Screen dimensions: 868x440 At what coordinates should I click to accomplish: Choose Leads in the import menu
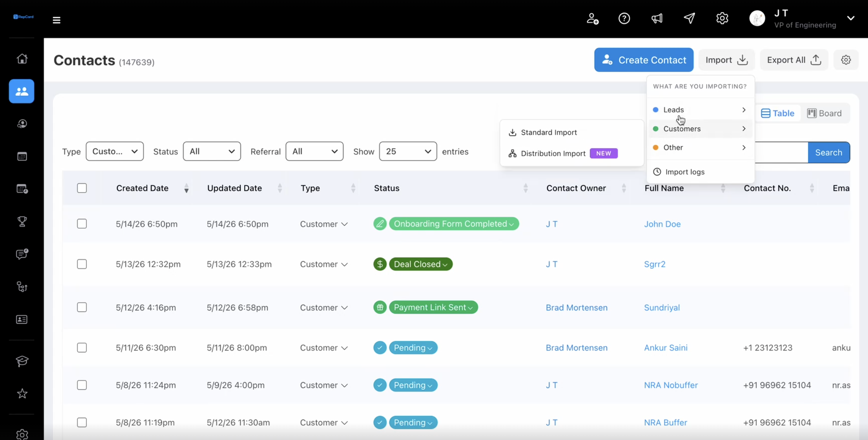[x=700, y=110]
